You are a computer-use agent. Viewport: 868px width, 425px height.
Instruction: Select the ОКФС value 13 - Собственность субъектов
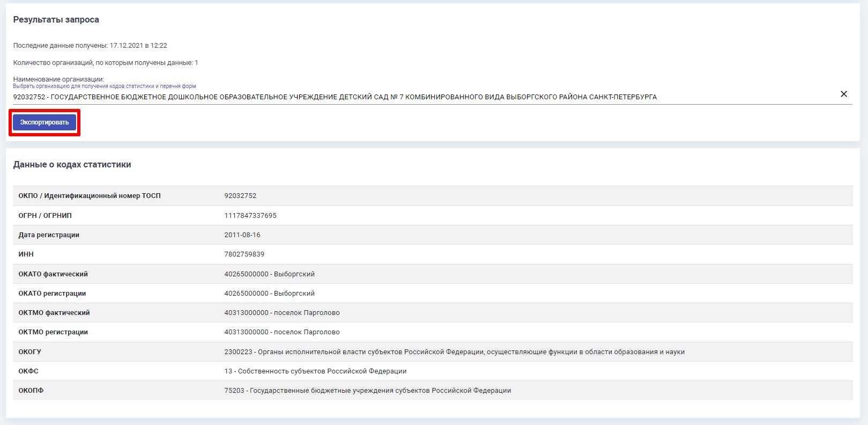pyautogui.click(x=315, y=371)
